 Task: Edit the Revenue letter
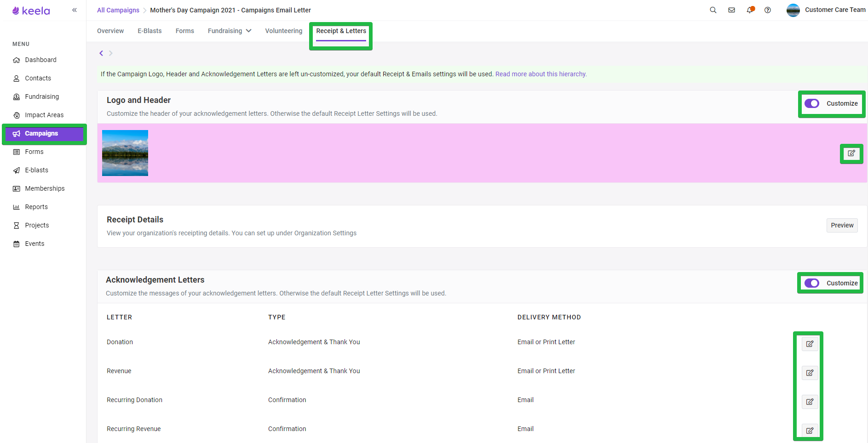click(810, 373)
